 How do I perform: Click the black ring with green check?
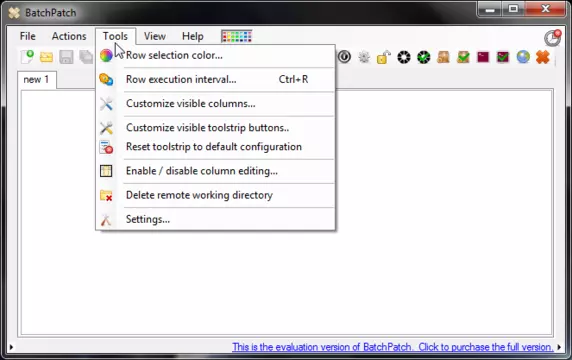(x=424, y=57)
